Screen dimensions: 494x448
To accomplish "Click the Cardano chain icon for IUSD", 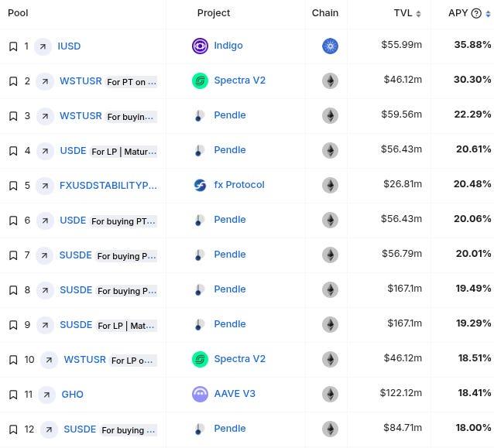I will (x=330, y=46).
